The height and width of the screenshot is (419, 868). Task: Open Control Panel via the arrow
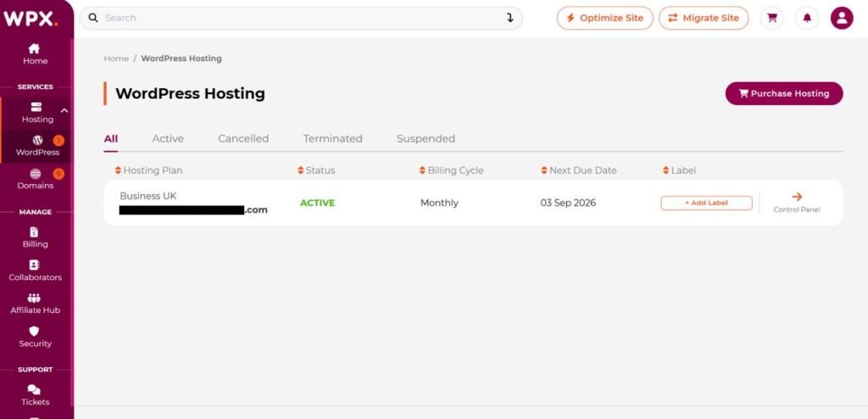click(x=797, y=203)
